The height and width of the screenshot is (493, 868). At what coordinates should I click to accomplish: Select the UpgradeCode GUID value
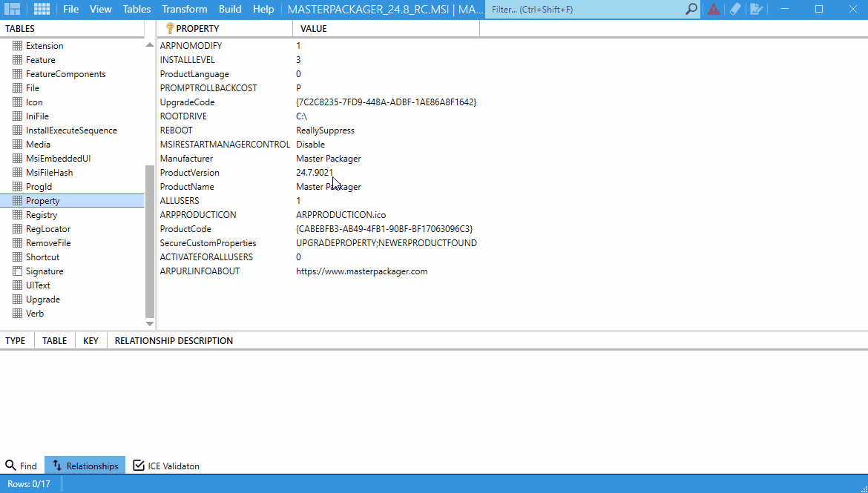tap(387, 102)
